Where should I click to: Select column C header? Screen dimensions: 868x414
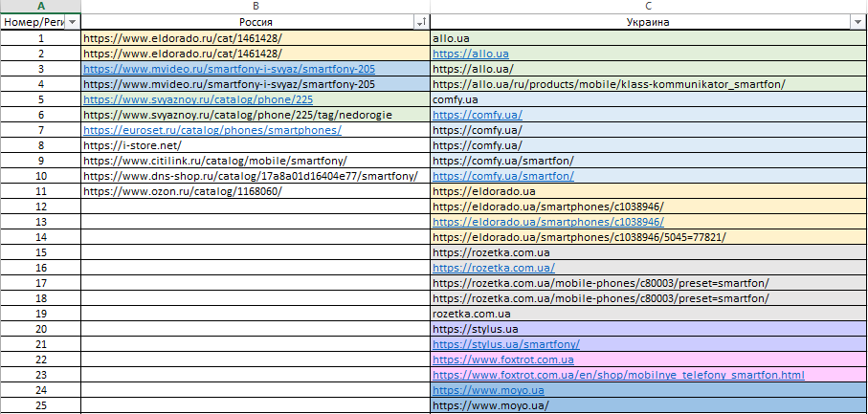[648, 6]
